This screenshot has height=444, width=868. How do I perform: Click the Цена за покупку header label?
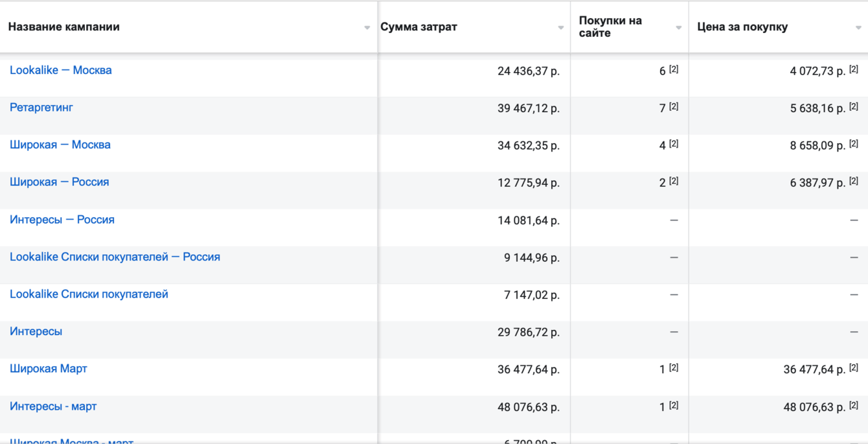tap(742, 27)
